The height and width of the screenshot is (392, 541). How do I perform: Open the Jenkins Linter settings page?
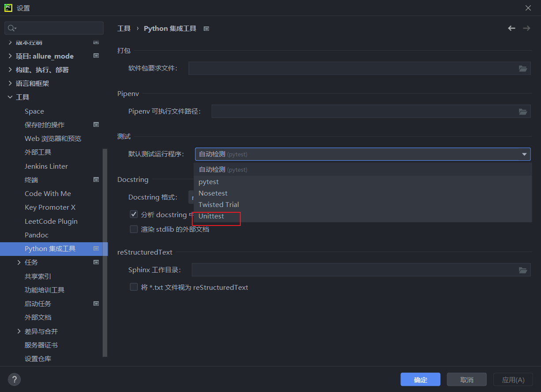[x=46, y=166]
